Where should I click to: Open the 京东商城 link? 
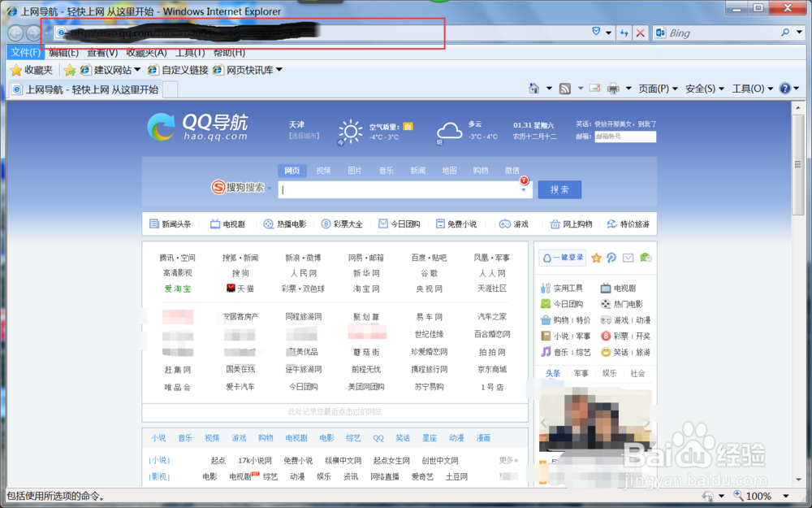click(x=492, y=370)
